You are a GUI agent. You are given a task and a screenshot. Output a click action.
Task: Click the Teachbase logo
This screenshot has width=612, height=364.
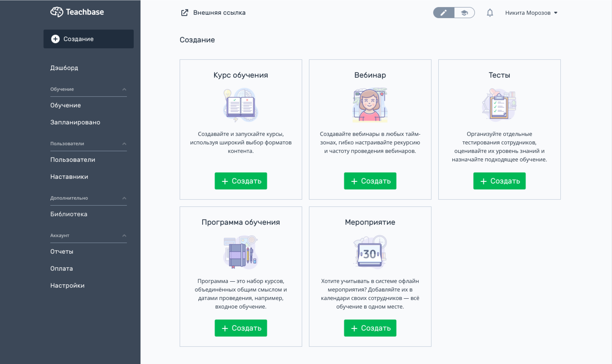77,12
